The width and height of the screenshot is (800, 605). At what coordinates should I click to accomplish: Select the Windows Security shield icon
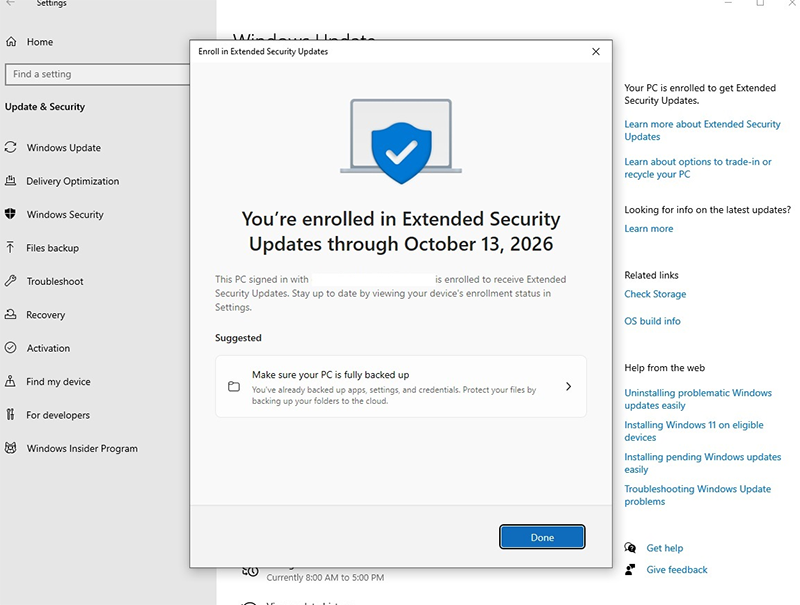point(10,214)
